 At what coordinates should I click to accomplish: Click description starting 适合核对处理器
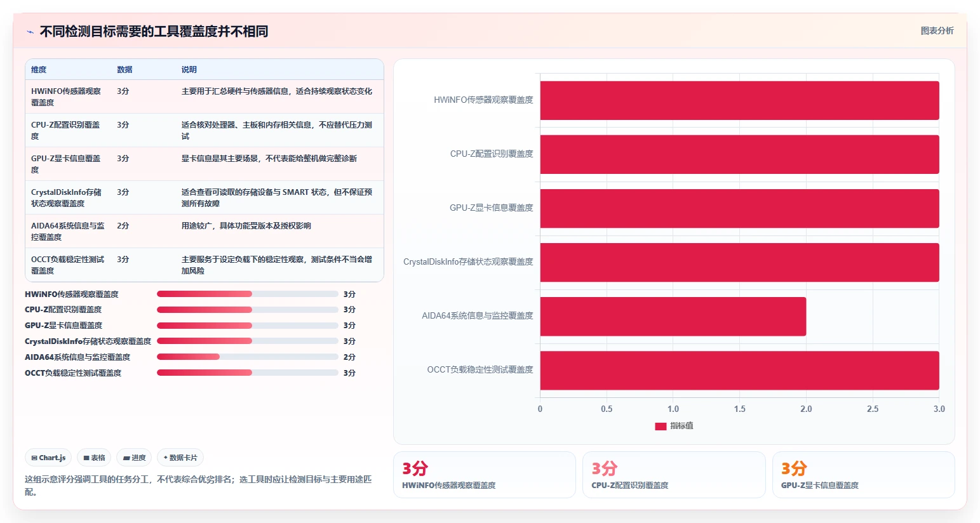[x=277, y=130]
